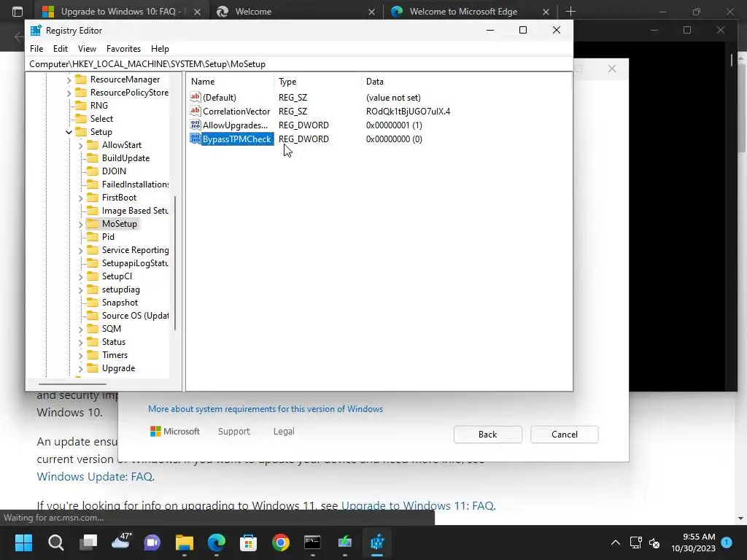747x560 pixels.
Task: Click the Snapshot folder icon
Action: click(93, 303)
